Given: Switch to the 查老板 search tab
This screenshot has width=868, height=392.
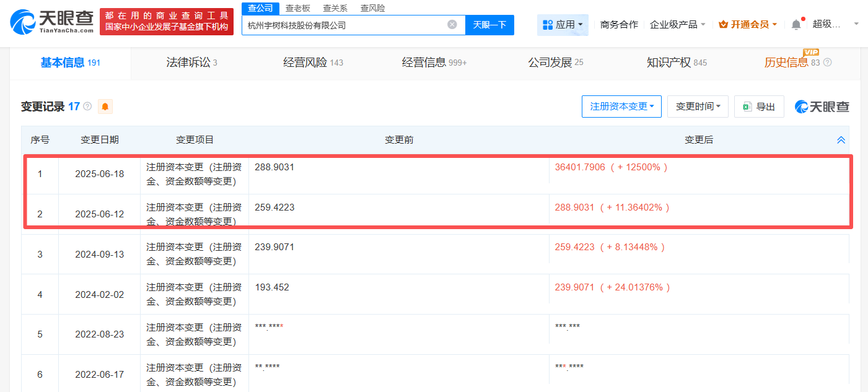Looking at the screenshot, I should (x=297, y=8).
